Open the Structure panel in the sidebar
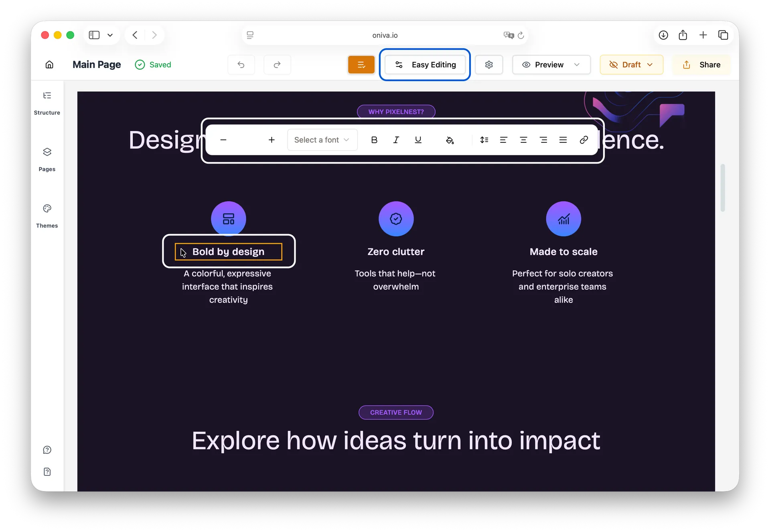The image size is (770, 532). point(47,102)
